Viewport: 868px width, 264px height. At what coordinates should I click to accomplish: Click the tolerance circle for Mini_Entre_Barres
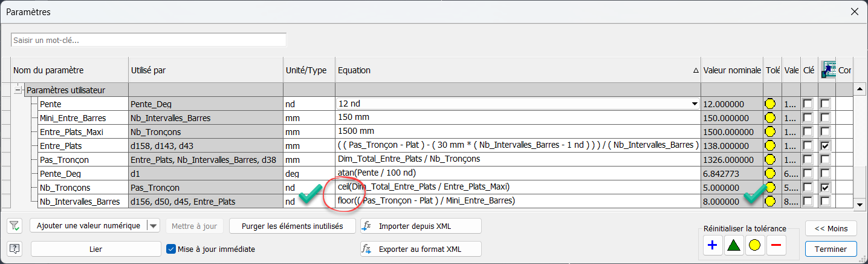point(770,117)
